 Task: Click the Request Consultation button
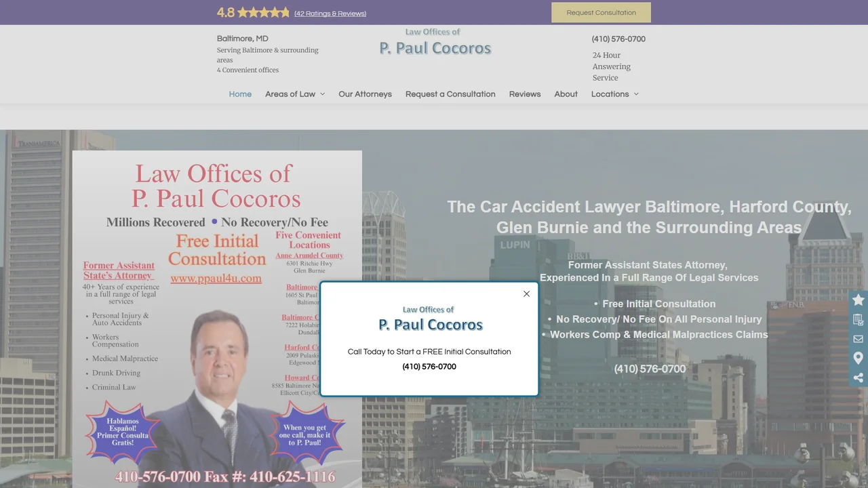[601, 12]
